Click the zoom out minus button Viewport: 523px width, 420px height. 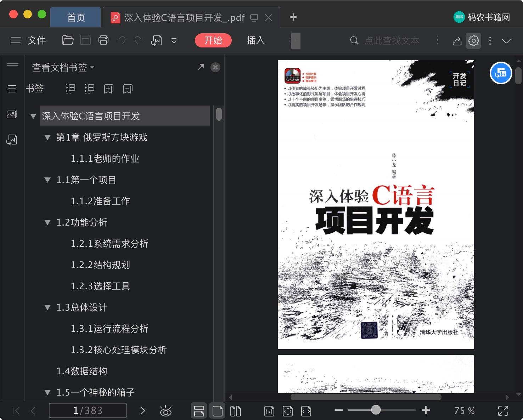[339, 410]
